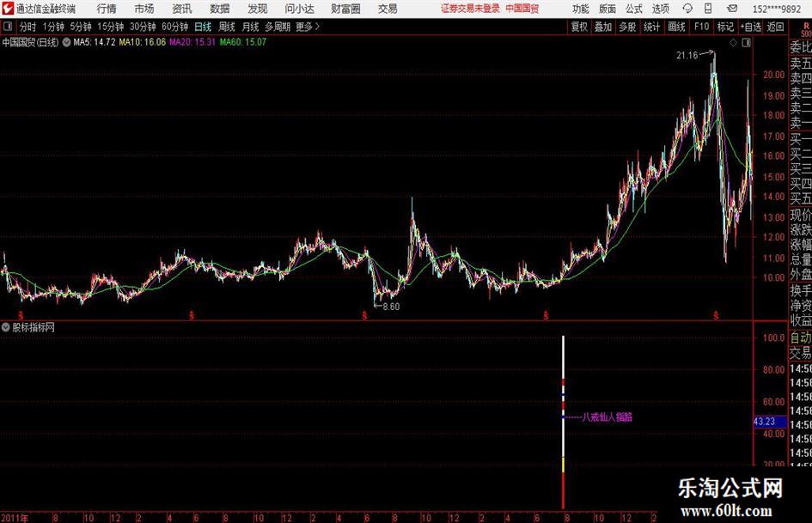The height and width of the screenshot is (523, 812).
Task: Toggle the left sidebar panel icon
Action: 8,27
